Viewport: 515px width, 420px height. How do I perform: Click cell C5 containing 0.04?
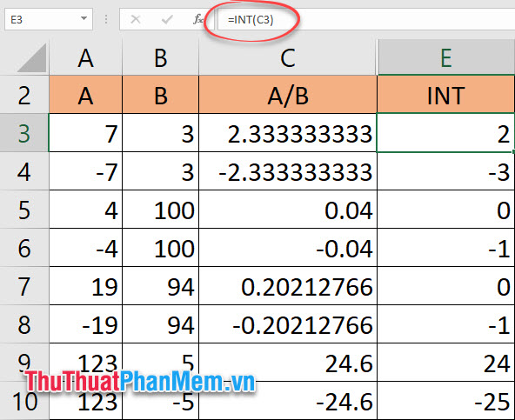click(288, 210)
